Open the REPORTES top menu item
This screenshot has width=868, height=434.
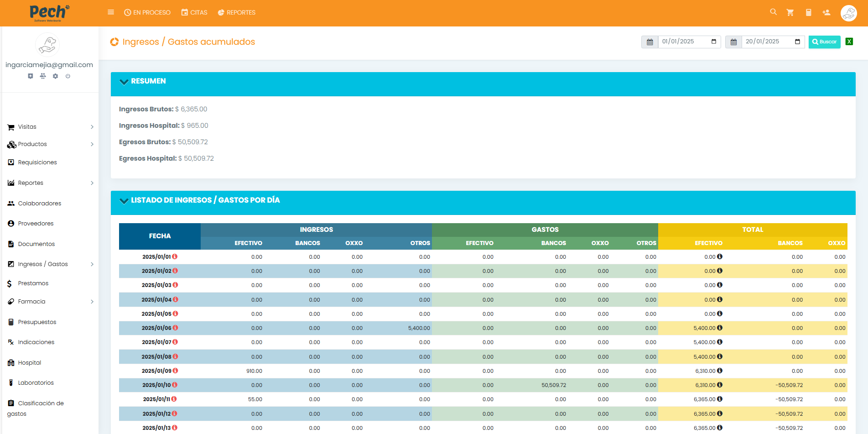point(236,12)
